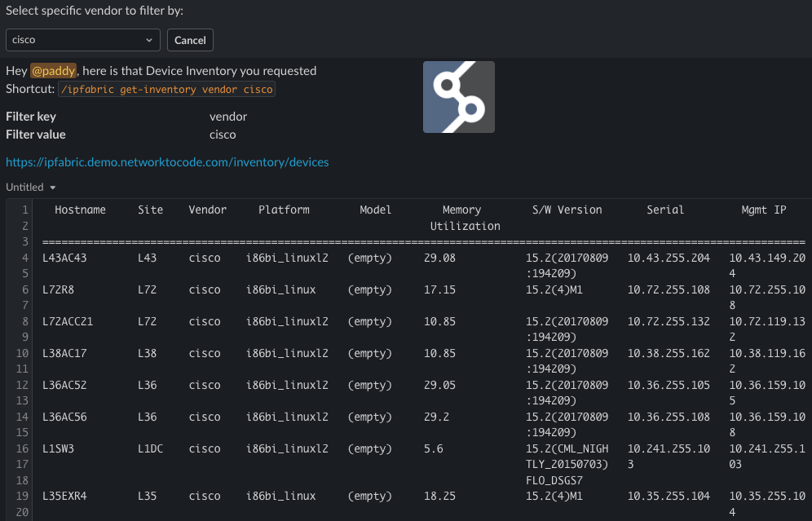Click the Filter key label

31,117
